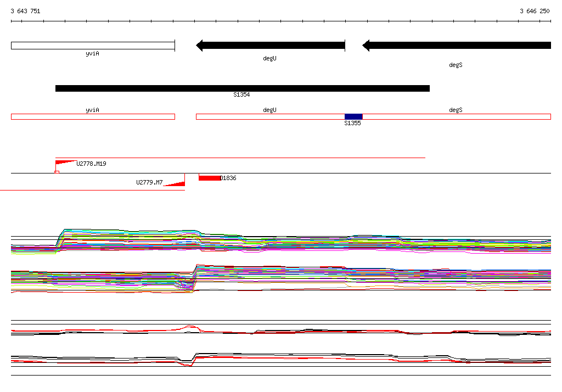
Task: Click the lower multicolored expression profile band
Action: 280,277
